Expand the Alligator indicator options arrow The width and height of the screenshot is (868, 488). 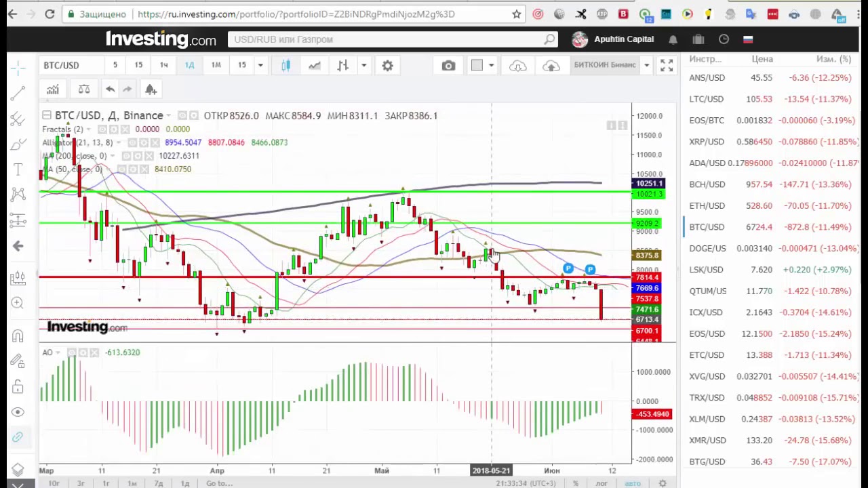pos(119,142)
